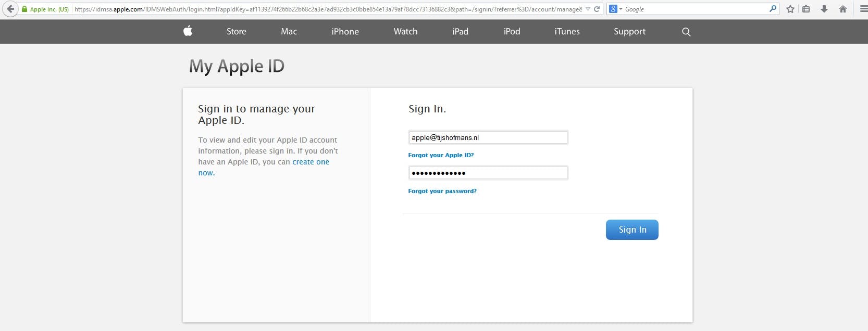
Task: Open the Watch nav item
Action: (406, 32)
